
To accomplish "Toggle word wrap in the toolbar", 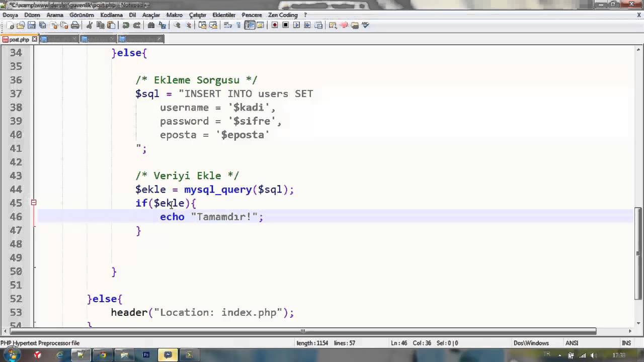I will point(227,25).
